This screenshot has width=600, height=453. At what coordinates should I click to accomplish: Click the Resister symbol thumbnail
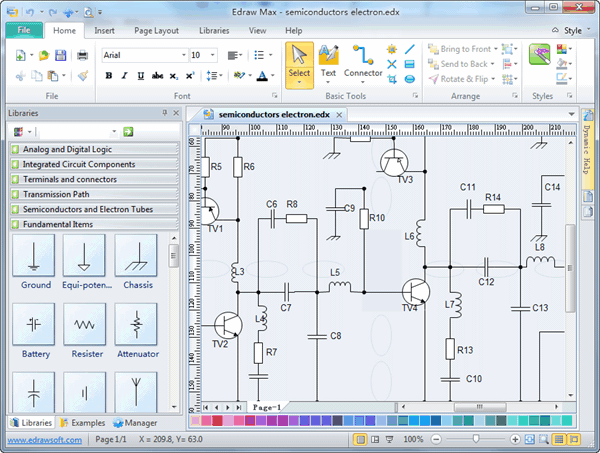point(86,326)
